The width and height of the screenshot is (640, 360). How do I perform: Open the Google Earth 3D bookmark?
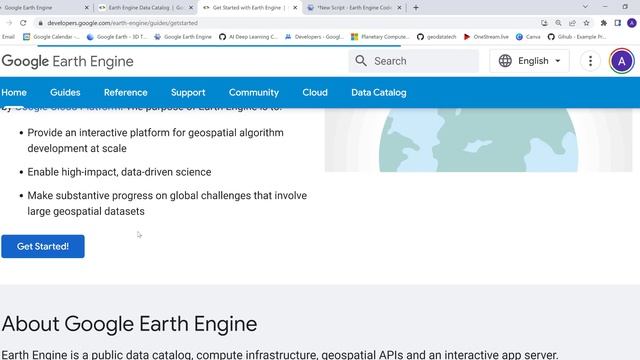117,37
